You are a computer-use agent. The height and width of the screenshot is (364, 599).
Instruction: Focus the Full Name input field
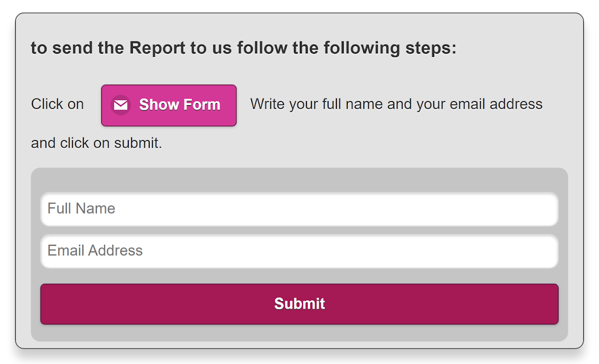click(299, 209)
